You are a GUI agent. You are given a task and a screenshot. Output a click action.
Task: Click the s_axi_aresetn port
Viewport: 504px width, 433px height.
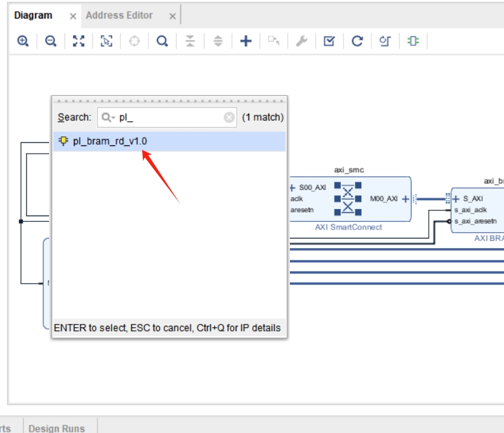pos(476,221)
